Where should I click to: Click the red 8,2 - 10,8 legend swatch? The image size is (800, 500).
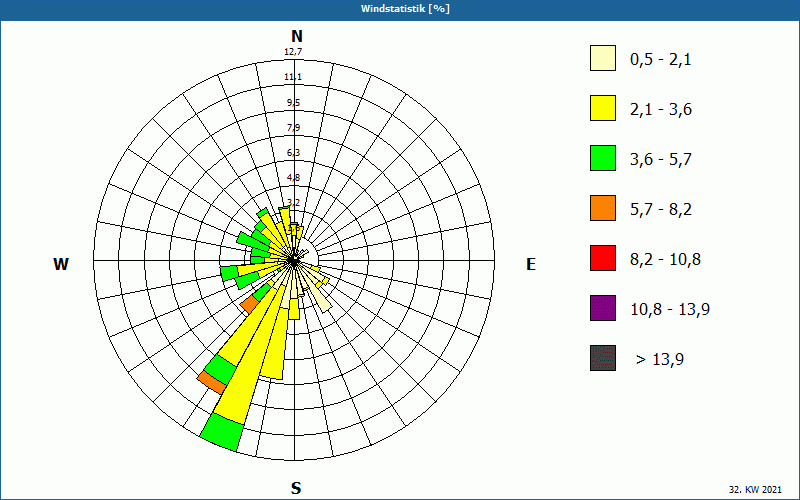[603, 258]
